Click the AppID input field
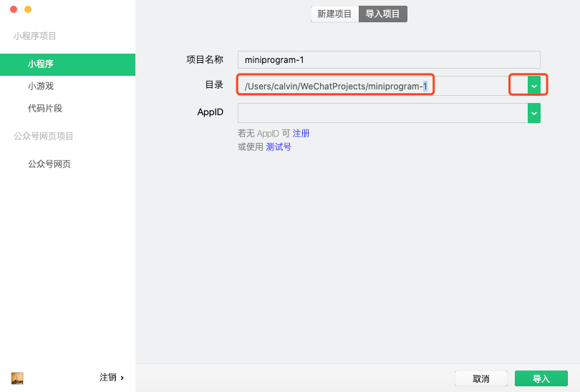580x392 pixels. pyautogui.click(x=382, y=113)
